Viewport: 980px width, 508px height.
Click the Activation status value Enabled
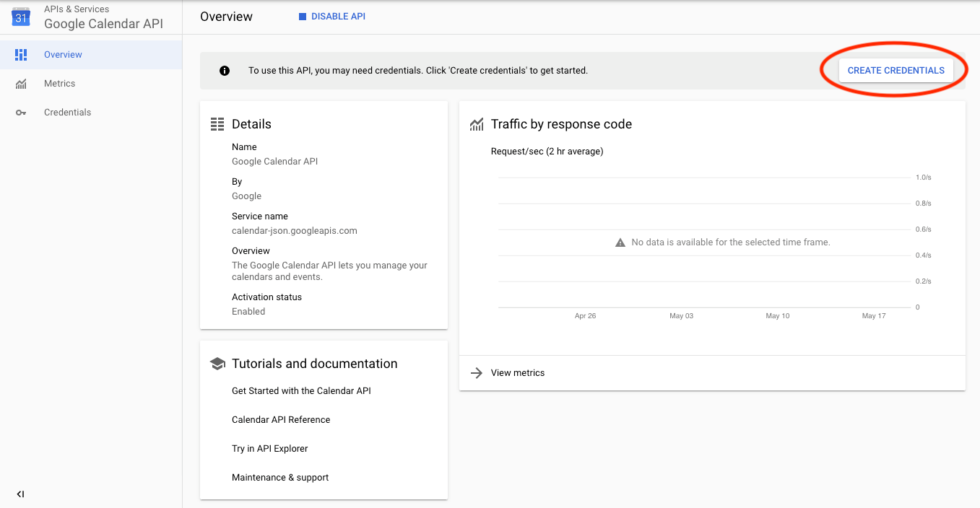[248, 312]
